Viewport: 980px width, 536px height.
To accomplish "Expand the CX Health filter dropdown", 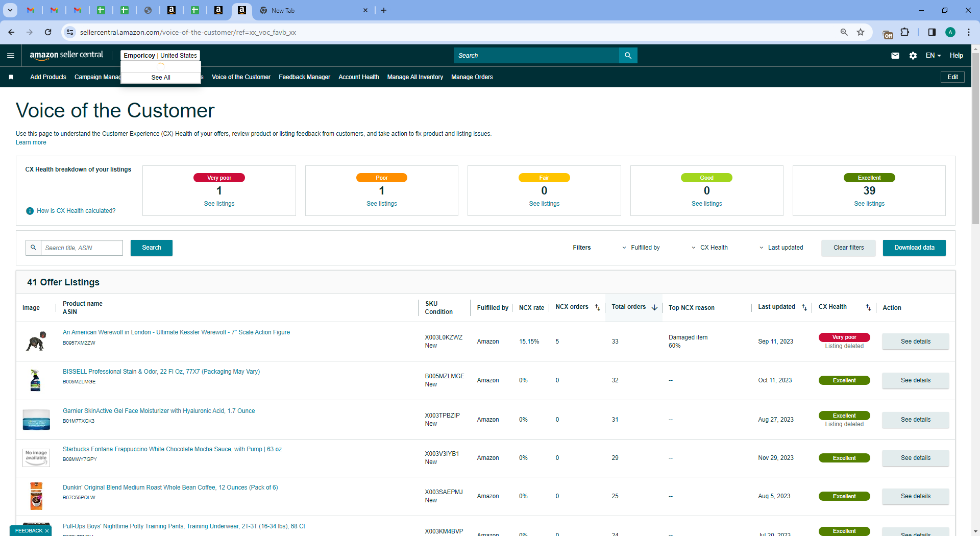I will pyautogui.click(x=709, y=248).
